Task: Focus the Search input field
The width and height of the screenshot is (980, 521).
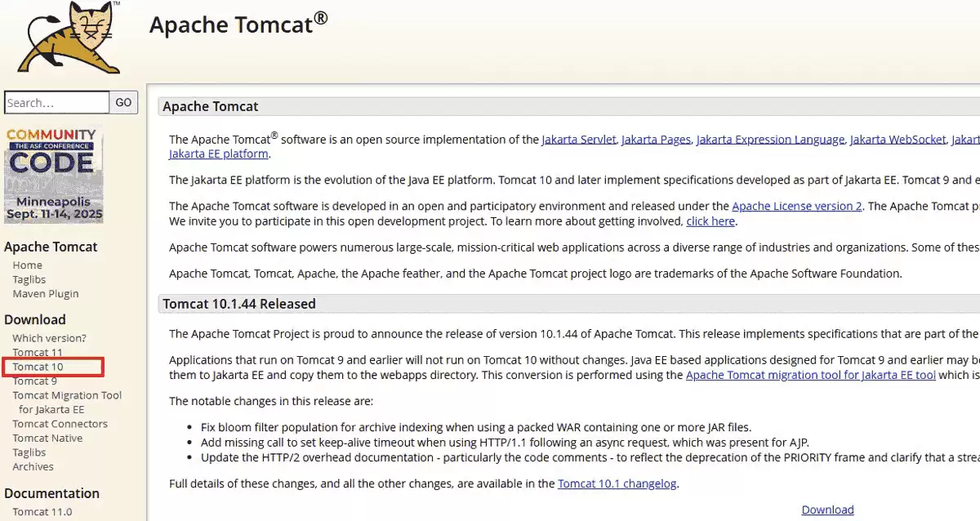Action: [56, 102]
